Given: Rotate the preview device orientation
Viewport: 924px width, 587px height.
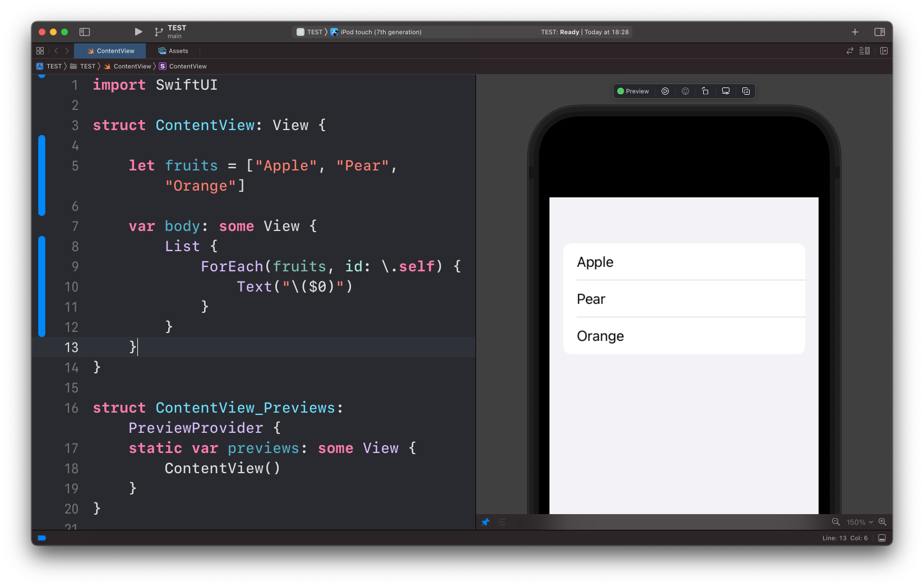Looking at the screenshot, I should 705,91.
